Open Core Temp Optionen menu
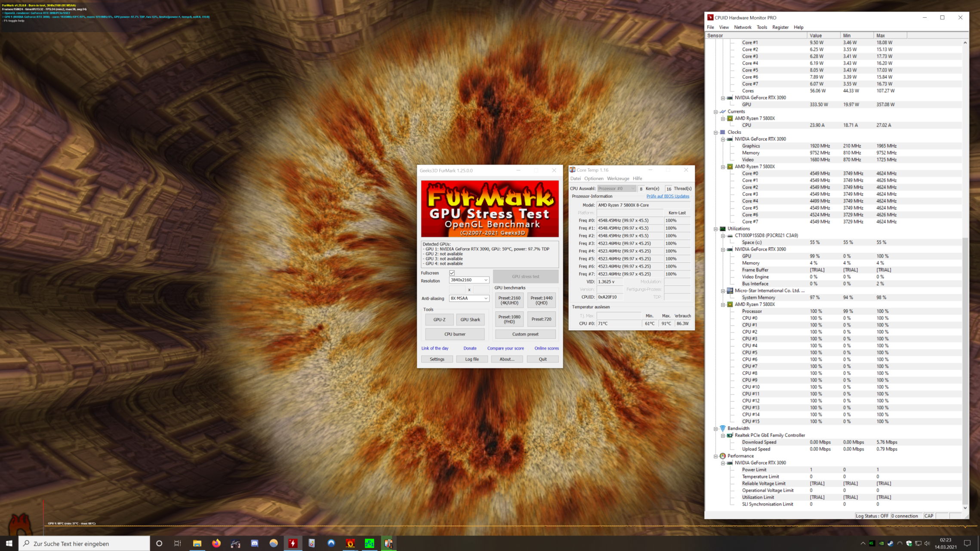The width and height of the screenshot is (980, 551). [594, 179]
